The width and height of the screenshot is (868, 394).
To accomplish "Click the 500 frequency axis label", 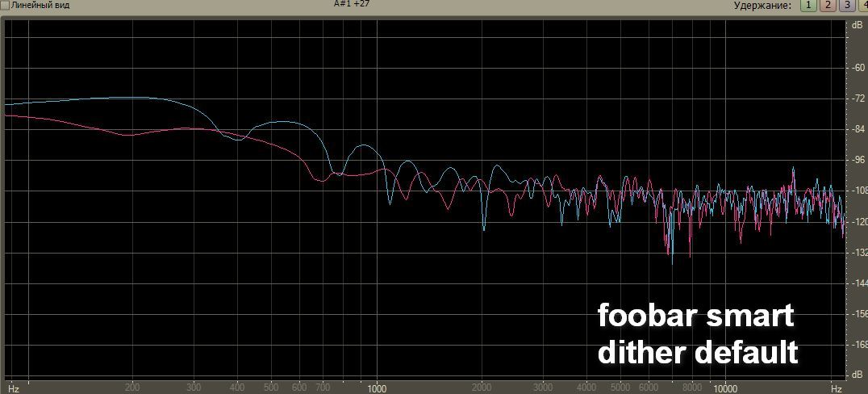I will [x=271, y=388].
